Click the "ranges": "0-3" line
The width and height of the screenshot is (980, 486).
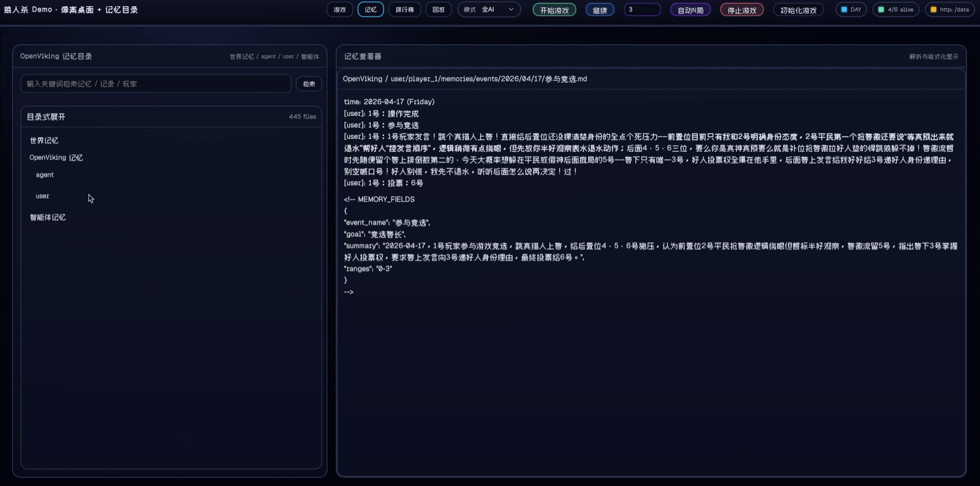pos(368,269)
